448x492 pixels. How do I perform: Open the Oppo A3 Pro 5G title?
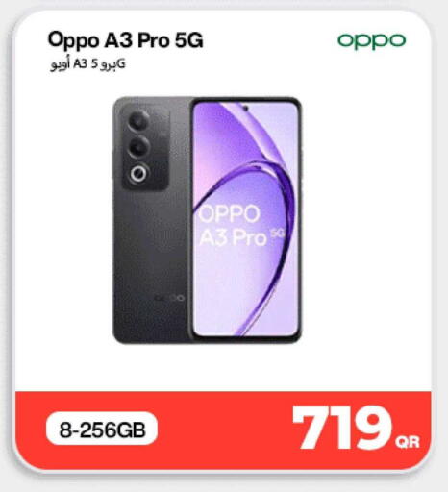point(125,40)
